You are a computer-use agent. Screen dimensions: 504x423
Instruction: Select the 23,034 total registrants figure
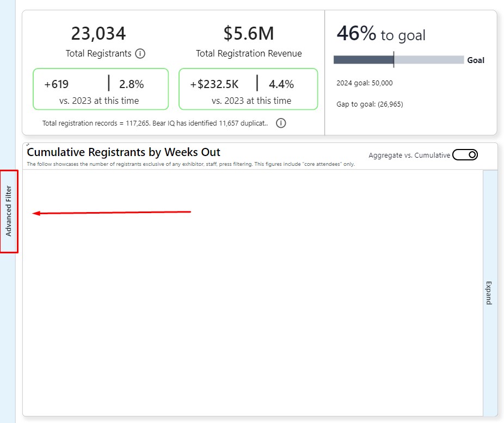pos(99,34)
